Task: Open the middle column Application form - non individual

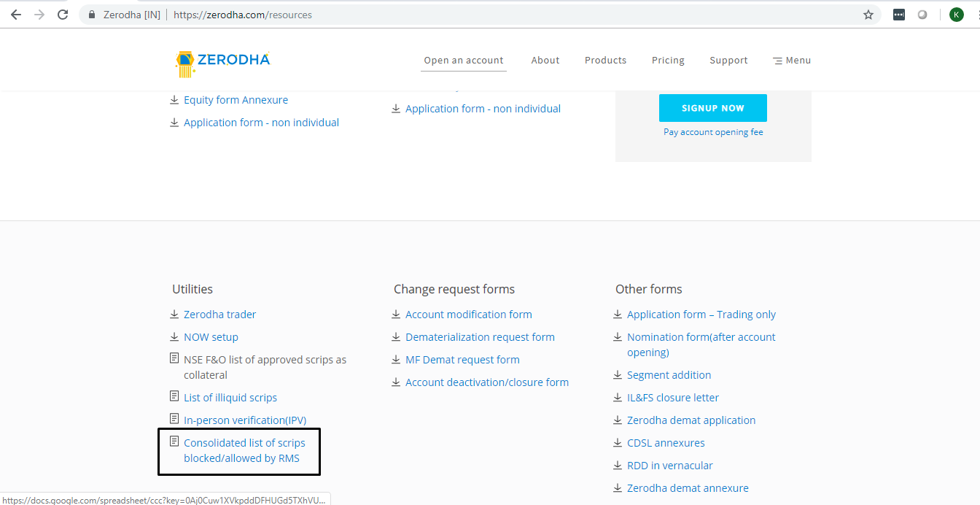Action: pos(483,109)
